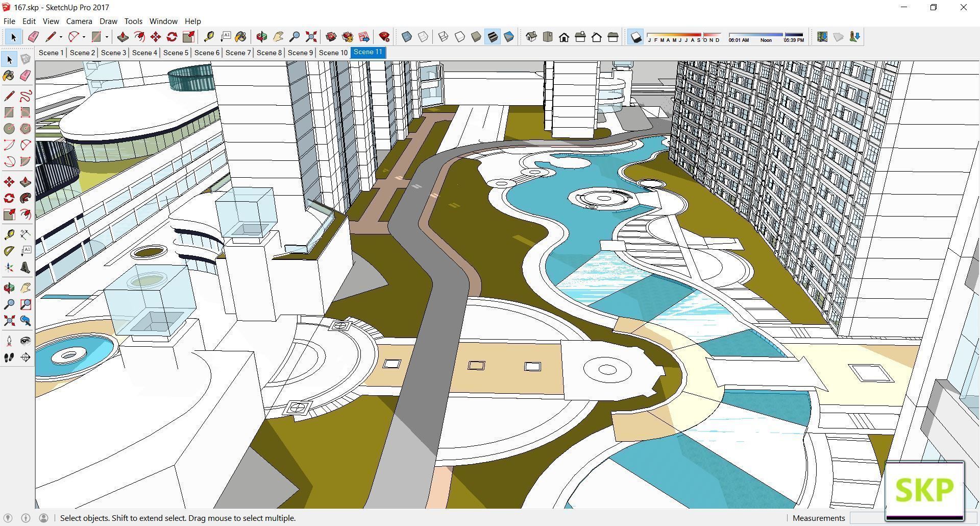This screenshot has height=526, width=980.
Task: Expand the Line tool dropdown arrow
Action: pos(61,37)
